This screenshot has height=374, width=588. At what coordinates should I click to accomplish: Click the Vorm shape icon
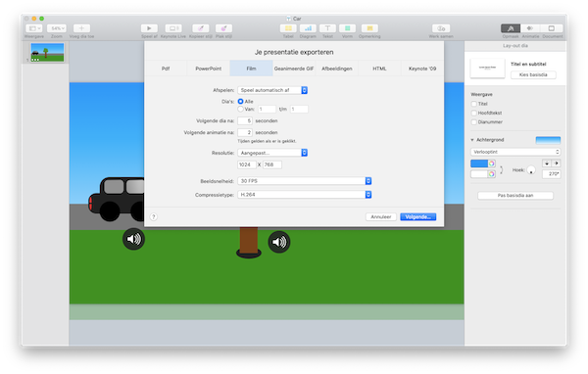tap(347, 28)
